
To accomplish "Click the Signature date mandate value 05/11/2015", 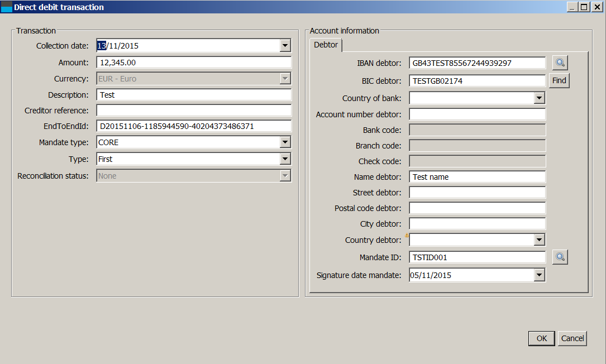I will click(x=431, y=275).
